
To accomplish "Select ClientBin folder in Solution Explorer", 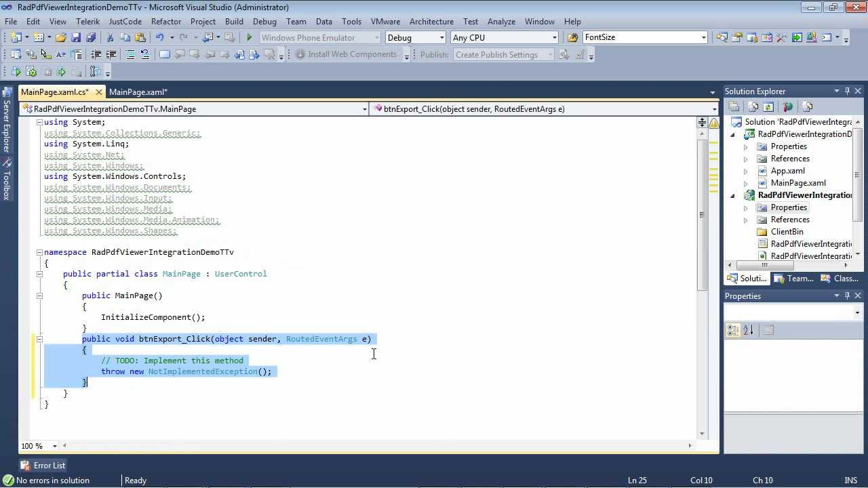I will [787, 232].
